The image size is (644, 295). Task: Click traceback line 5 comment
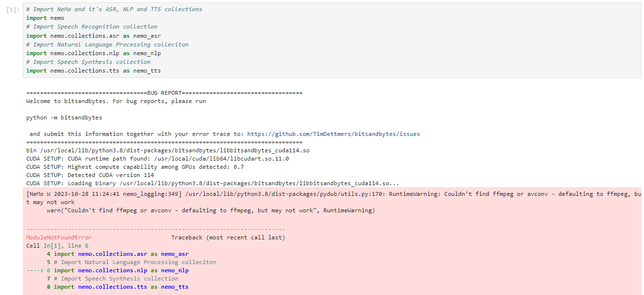pyautogui.click(x=132, y=262)
